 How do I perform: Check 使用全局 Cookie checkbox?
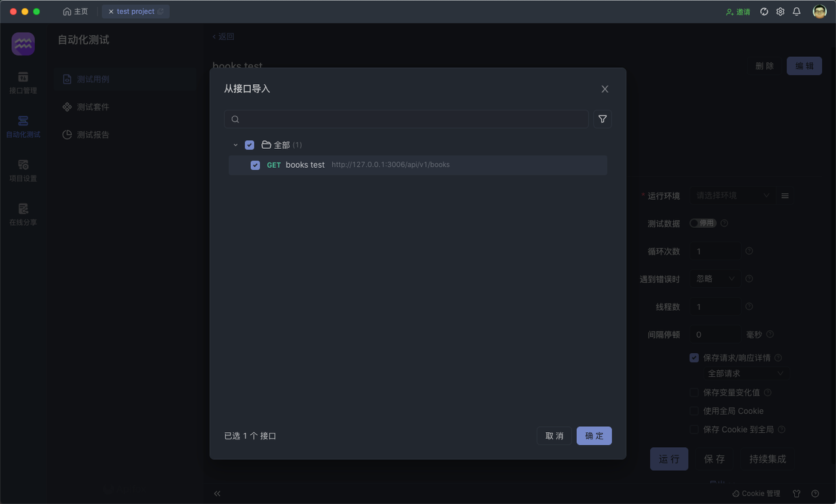point(694,411)
